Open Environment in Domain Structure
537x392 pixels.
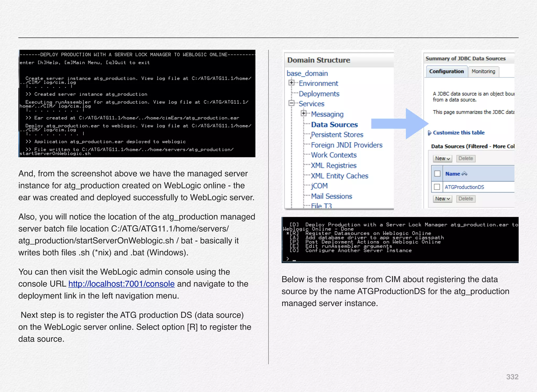[318, 83]
